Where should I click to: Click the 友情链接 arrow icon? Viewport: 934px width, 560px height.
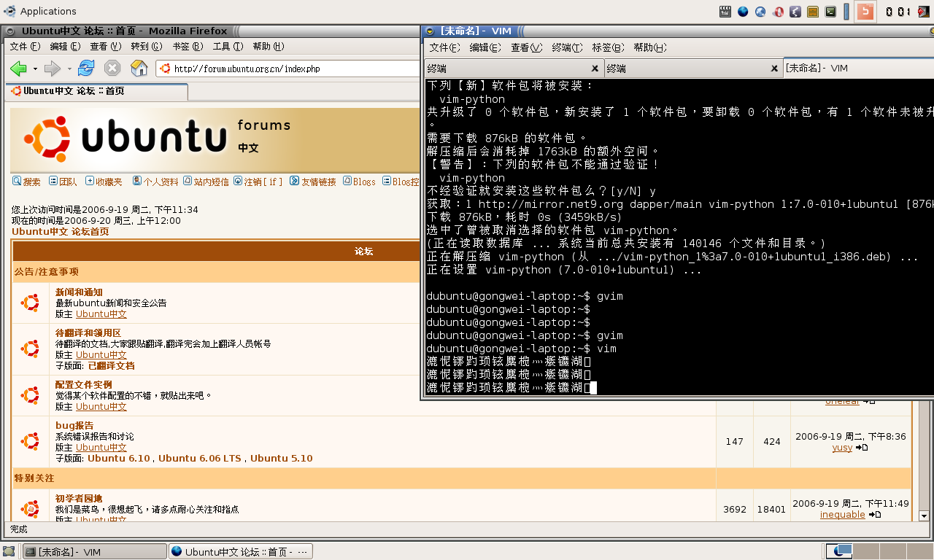click(295, 181)
